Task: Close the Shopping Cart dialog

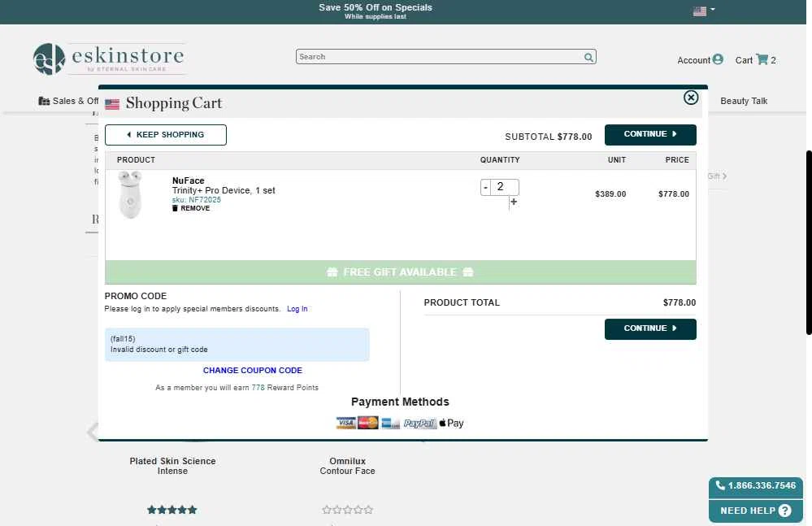Action: [690, 98]
